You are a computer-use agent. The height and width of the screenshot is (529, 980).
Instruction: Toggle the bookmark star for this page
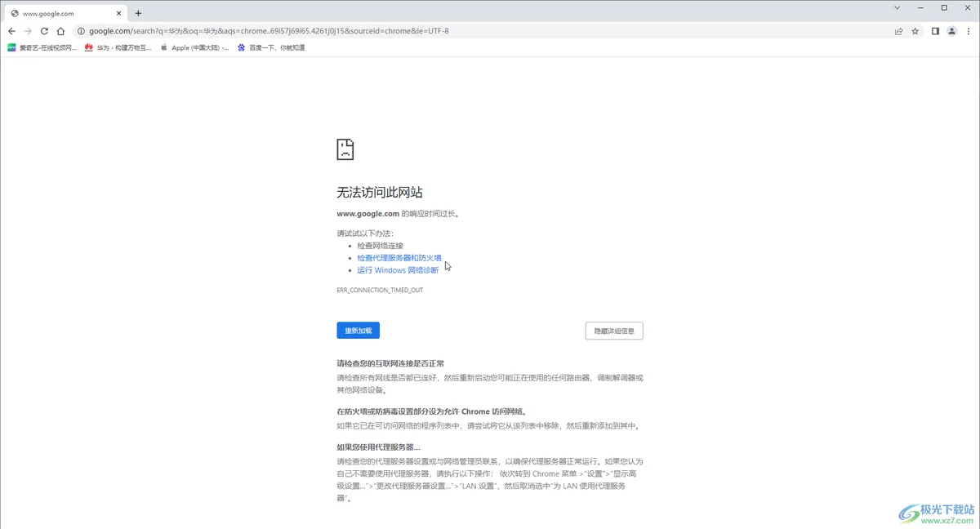pyautogui.click(x=915, y=31)
